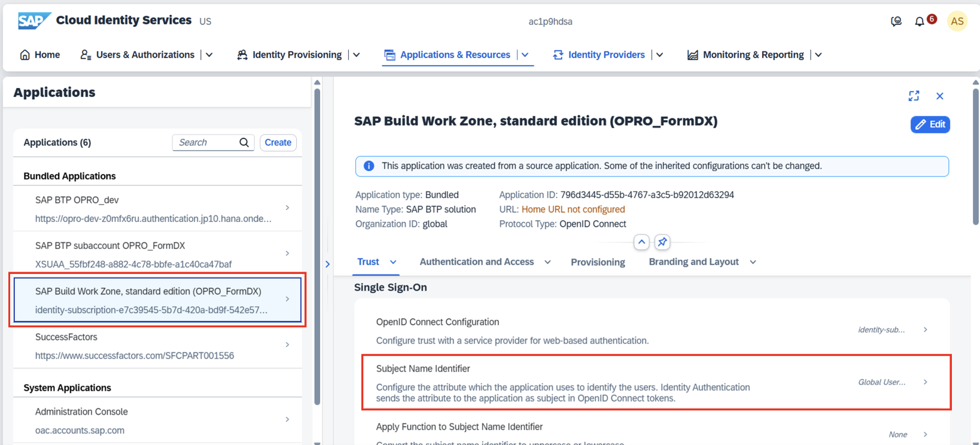
Task: Expand the Users & Authorizations dropdown arrow
Action: pos(209,55)
